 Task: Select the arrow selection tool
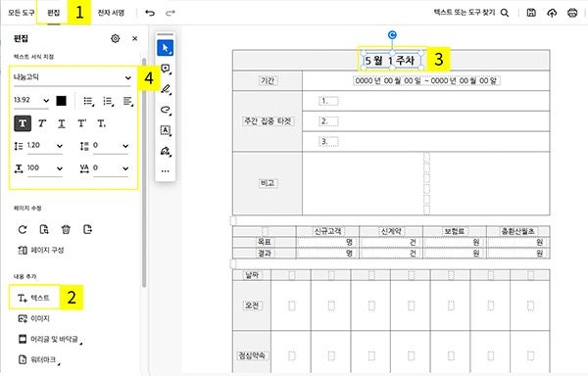pyautogui.click(x=165, y=48)
